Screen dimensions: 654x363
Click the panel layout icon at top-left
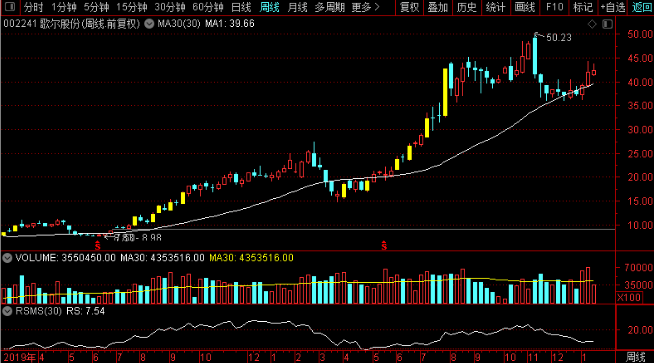tap(10, 7)
